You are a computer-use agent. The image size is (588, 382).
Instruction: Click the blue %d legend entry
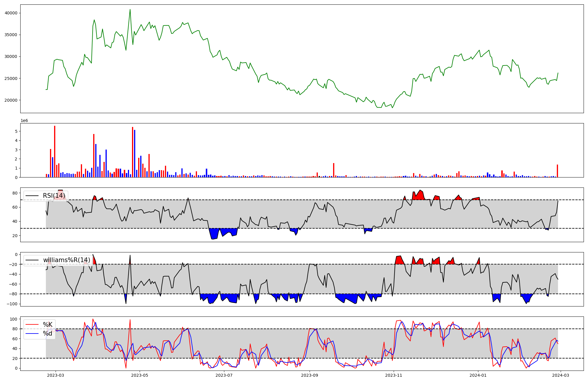coord(47,334)
